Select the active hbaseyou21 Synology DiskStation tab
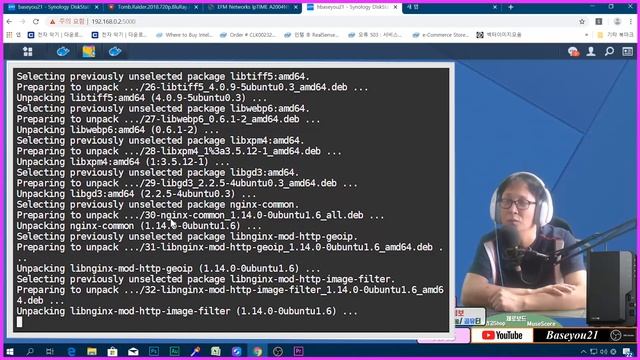The height and width of the screenshot is (360, 640). (352, 7)
